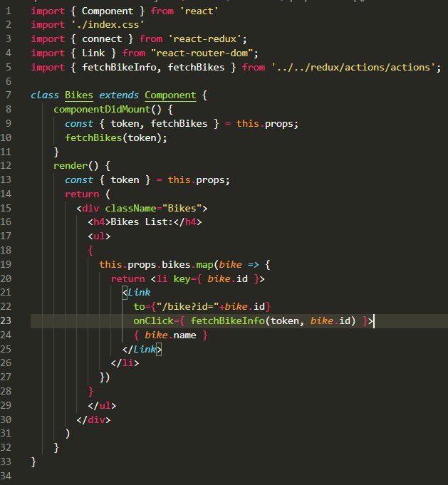
Task: Click 'render' method name on line 12
Action: pos(71,165)
